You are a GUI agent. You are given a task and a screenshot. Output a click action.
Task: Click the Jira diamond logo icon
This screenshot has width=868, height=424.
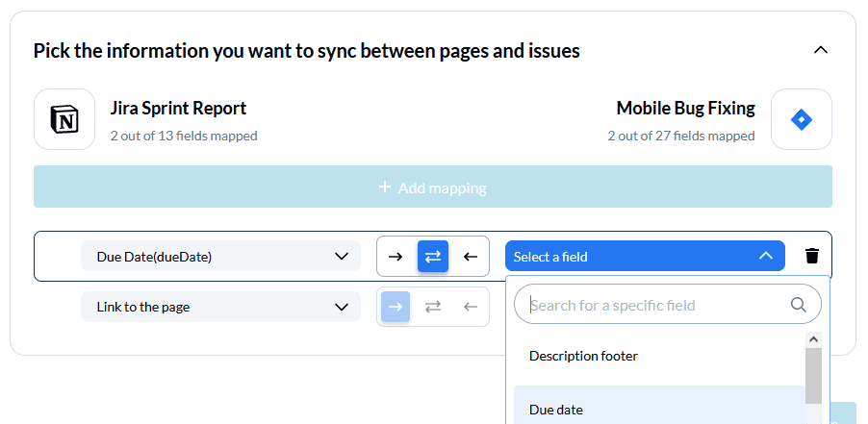tap(801, 119)
